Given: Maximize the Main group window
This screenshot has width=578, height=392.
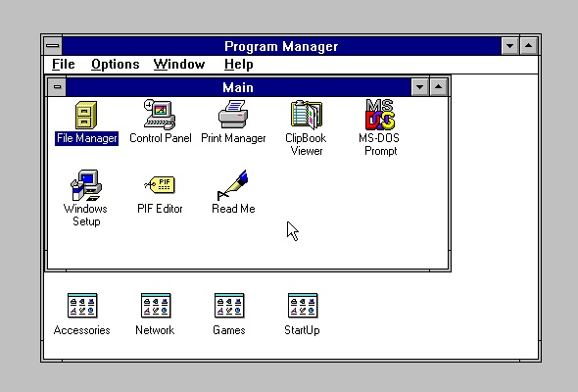Looking at the screenshot, I should pos(438,87).
